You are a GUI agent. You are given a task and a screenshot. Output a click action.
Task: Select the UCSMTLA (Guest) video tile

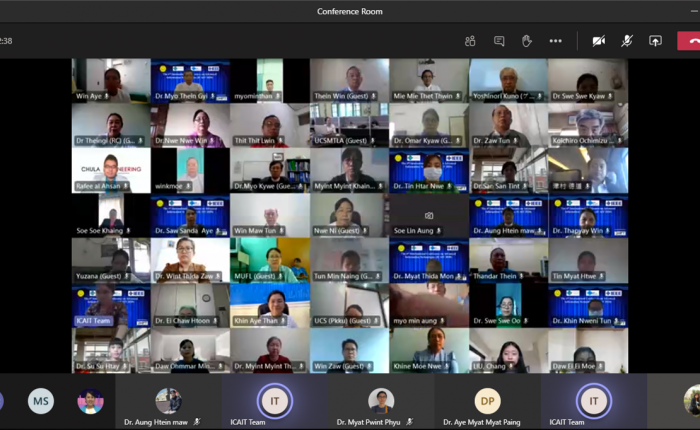pos(349,125)
